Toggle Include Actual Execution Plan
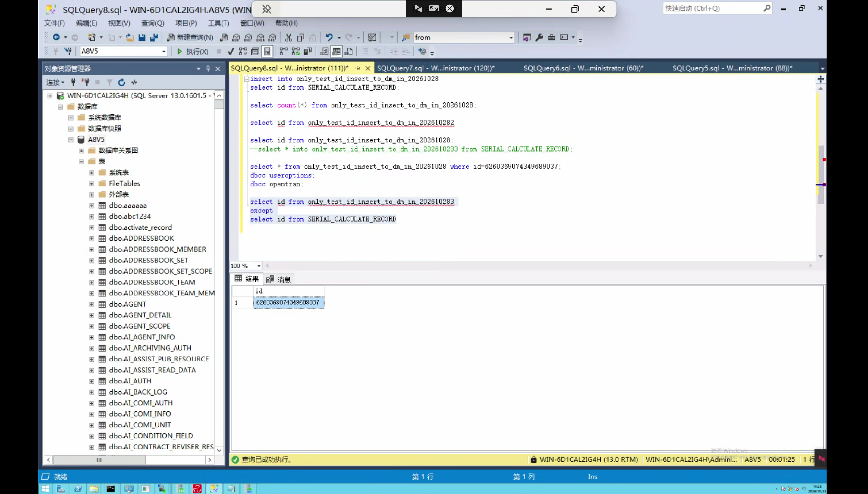The image size is (868, 494). (x=283, y=51)
